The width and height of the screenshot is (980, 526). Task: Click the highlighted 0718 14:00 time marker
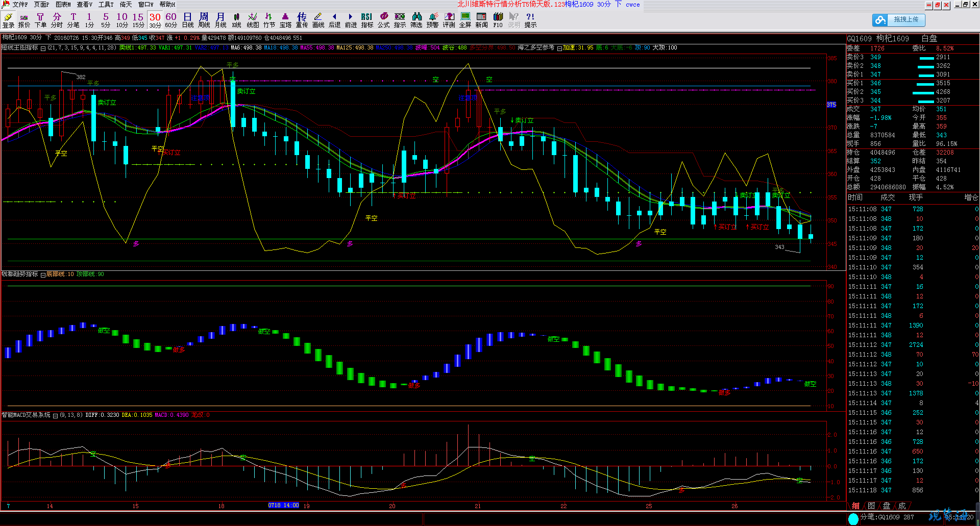tap(283, 505)
